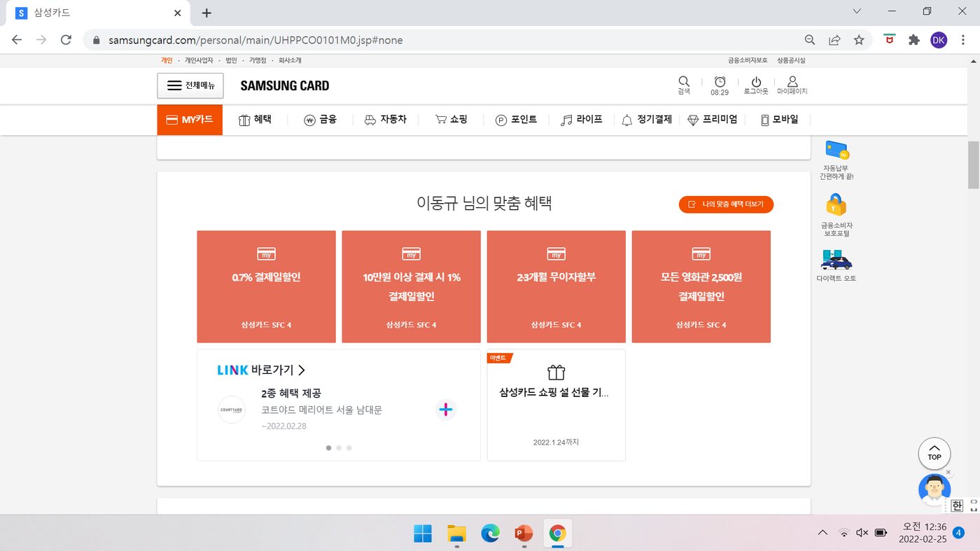980x551 pixels.
Task: Open 모든 영화관 2,500원 결제일할인 card
Action: tap(701, 287)
